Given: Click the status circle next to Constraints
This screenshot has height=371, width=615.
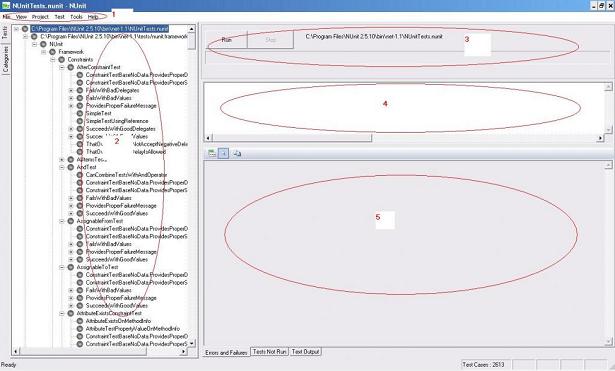Looking at the screenshot, I should pos(62,60).
